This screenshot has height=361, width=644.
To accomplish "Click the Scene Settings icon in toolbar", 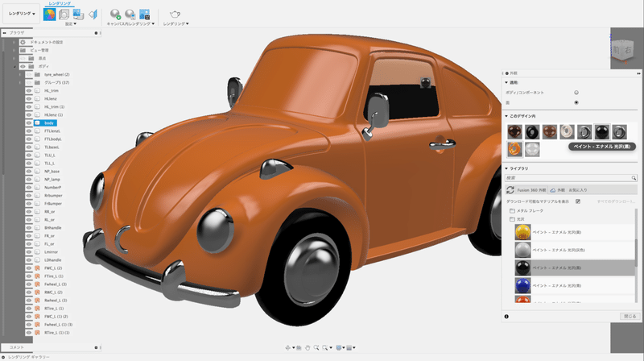I will (x=64, y=15).
